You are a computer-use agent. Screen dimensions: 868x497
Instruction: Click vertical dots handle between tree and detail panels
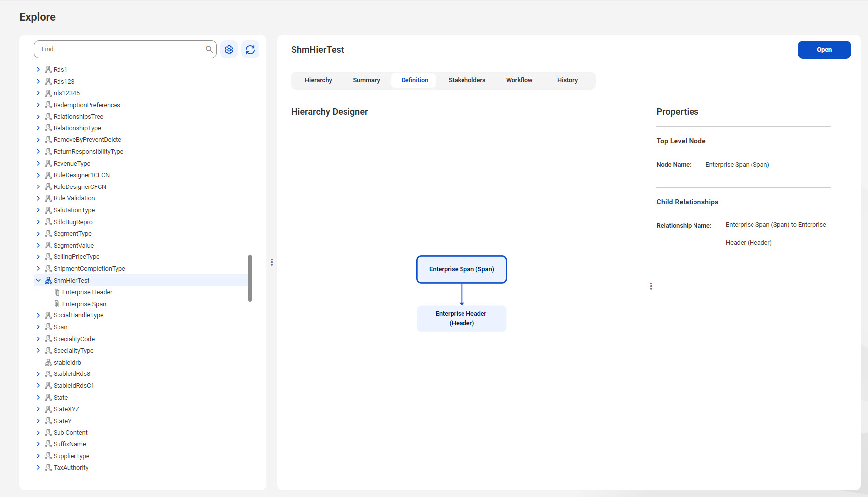(x=272, y=262)
